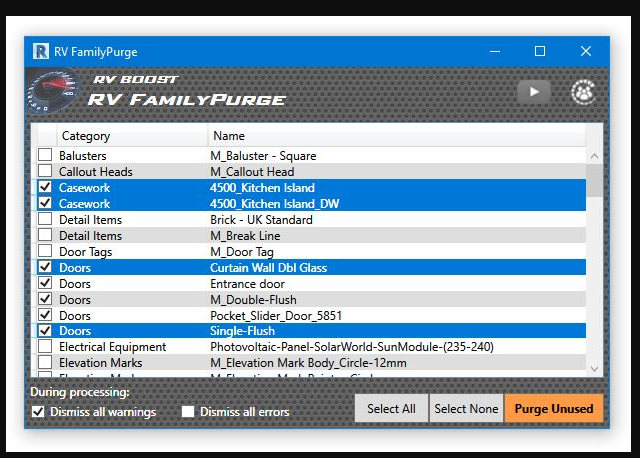Uncheck the 4500_Kitchen Island_DW checkbox
The width and height of the screenshot is (640, 458).
45,203
